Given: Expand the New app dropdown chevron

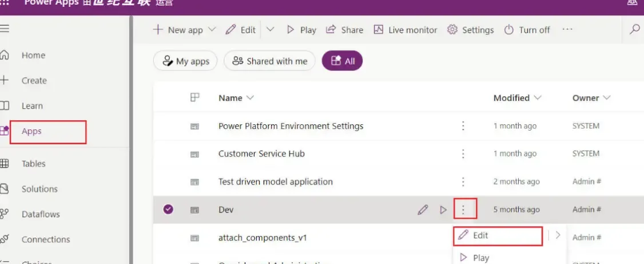Looking at the screenshot, I should click(212, 30).
